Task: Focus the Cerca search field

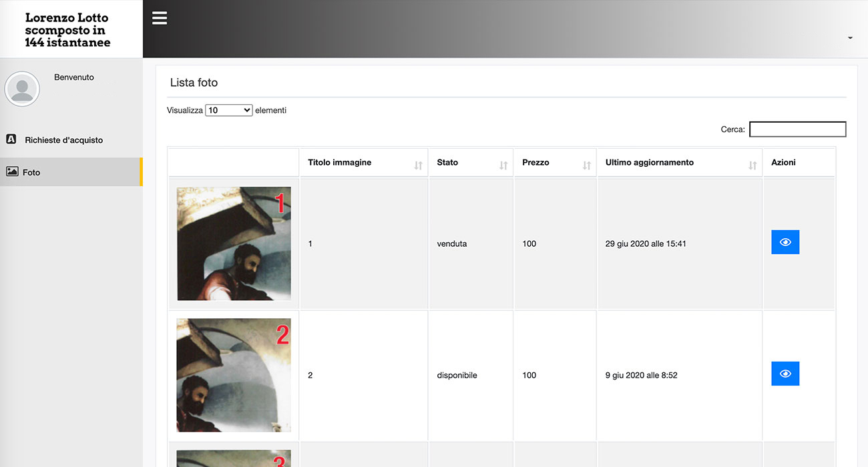Action: point(797,129)
